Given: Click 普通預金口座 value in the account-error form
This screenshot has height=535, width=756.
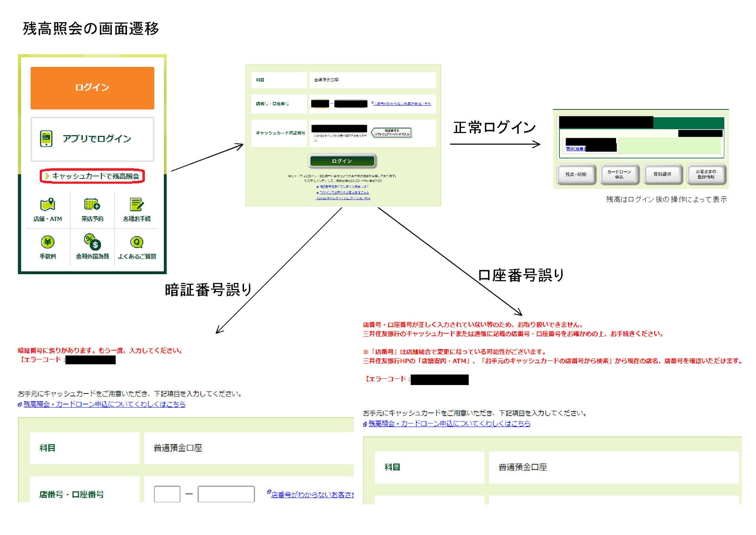Looking at the screenshot, I should tap(523, 467).
